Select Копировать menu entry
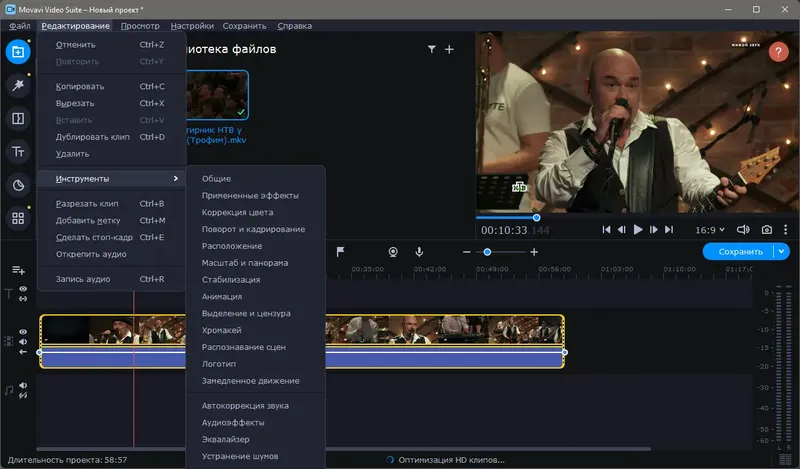800x469 pixels. pos(111,86)
